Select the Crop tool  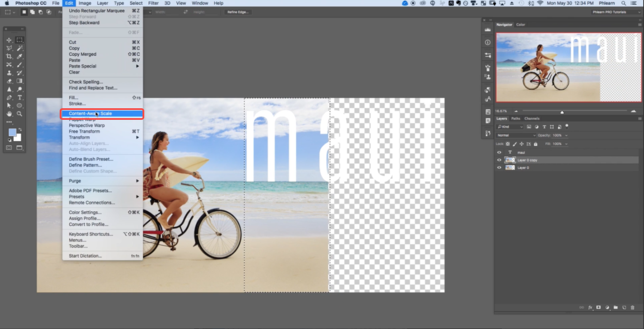tap(9, 56)
